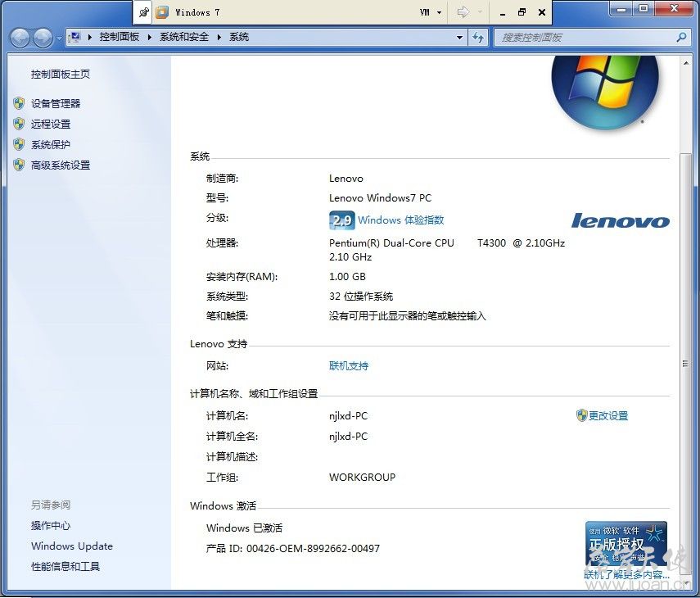Viewport: 700px width, 598px height.
Task: Open recent pages dropdown beside Forward
Action: pos(59,38)
